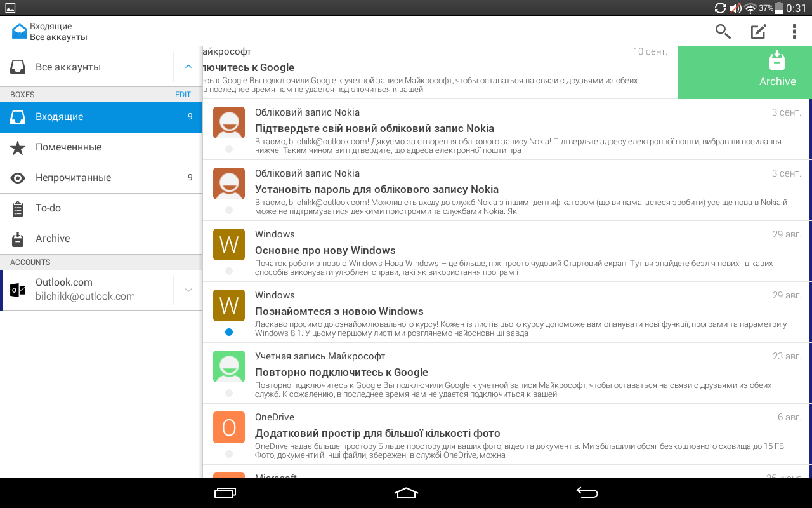Click the eye icon for Непрочитанные

click(x=18, y=178)
